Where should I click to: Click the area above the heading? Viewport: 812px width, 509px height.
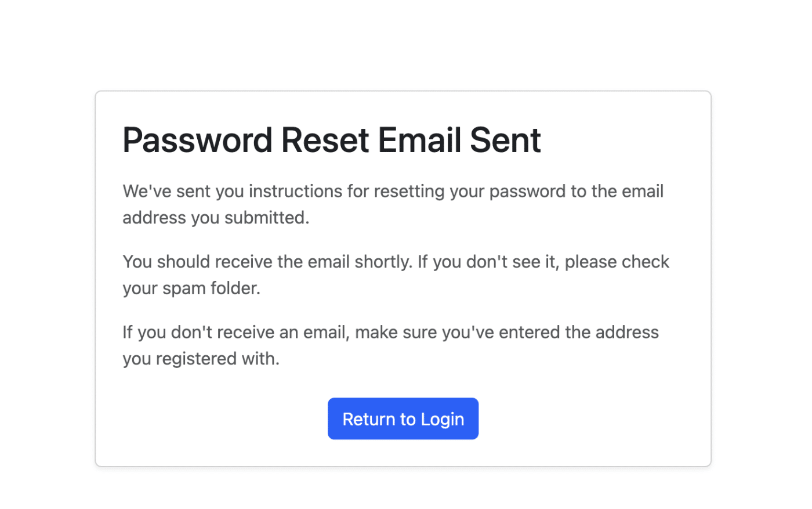pos(403,107)
